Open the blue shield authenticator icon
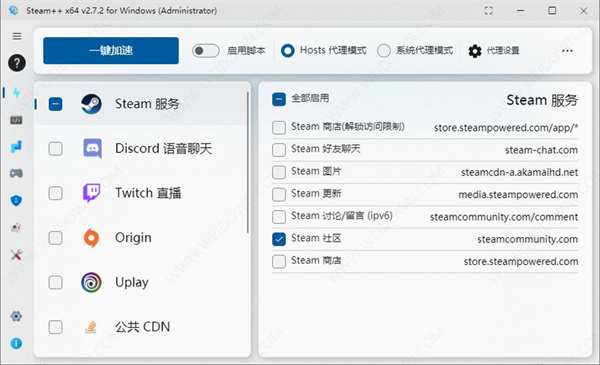The height and width of the screenshot is (365, 600). point(16,200)
